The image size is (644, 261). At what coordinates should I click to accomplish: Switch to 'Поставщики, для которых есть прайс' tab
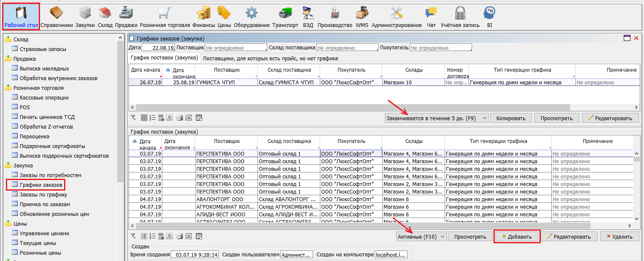pyautogui.click(x=270, y=58)
